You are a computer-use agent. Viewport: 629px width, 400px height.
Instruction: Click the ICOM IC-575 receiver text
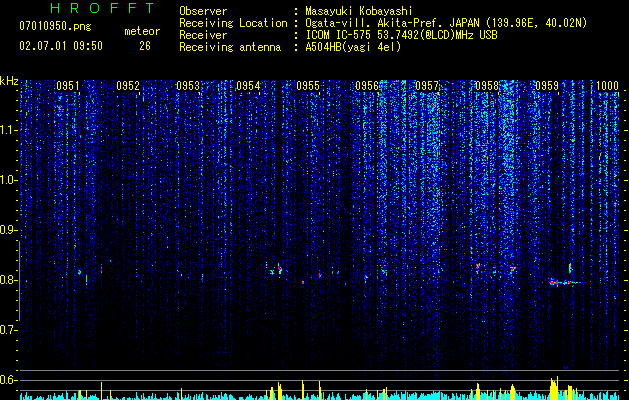(x=401, y=35)
